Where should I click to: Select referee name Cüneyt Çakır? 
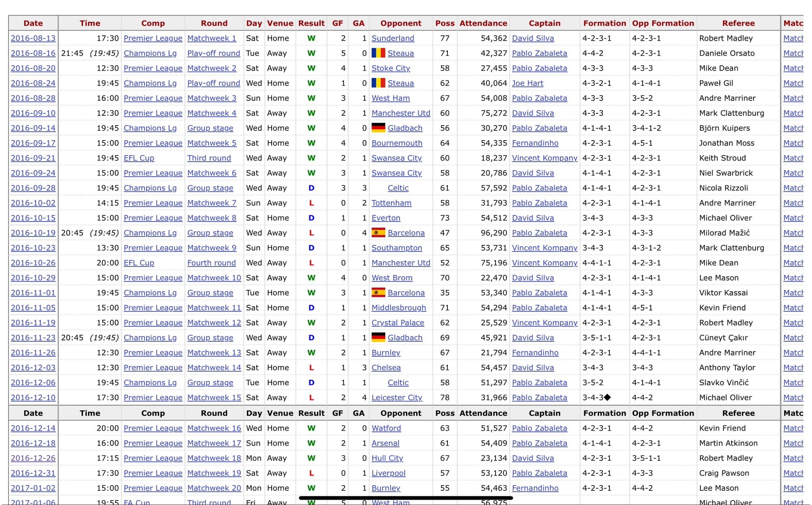coord(723,338)
